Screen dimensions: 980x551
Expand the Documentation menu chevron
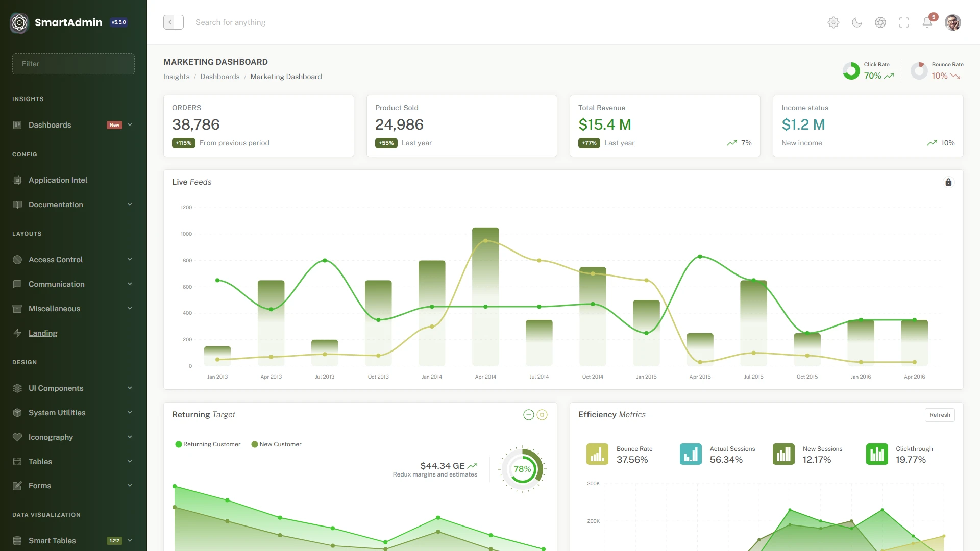[x=130, y=205]
